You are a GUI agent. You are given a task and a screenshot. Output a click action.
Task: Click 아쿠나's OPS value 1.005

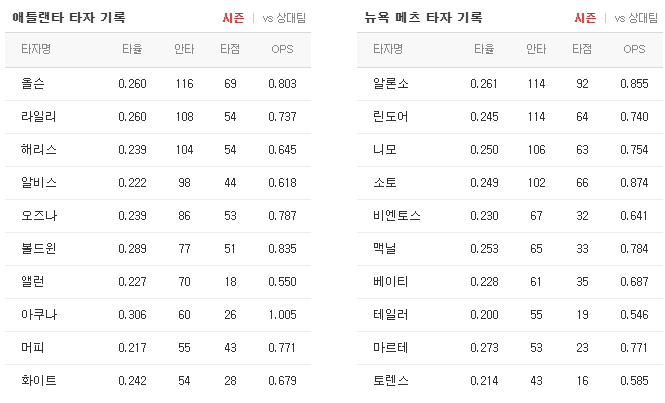point(282,314)
